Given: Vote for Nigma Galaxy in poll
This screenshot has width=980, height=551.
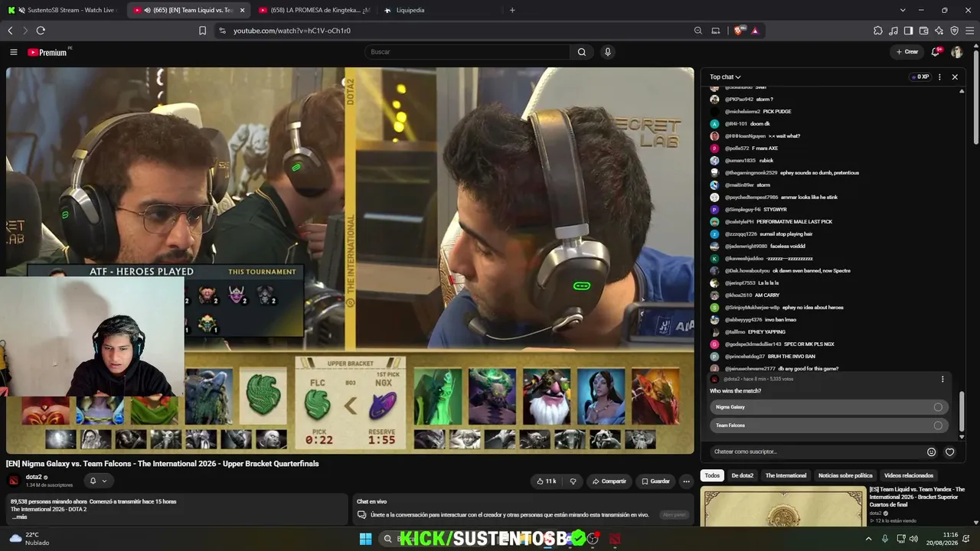Looking at the screenshot, I should pos(829,407).
